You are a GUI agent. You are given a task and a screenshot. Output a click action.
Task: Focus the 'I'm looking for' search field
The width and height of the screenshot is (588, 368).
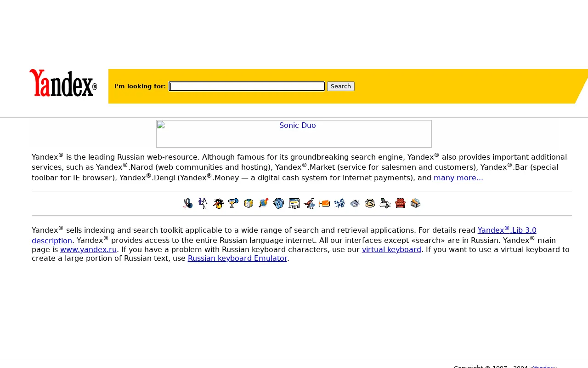[247, 86]
